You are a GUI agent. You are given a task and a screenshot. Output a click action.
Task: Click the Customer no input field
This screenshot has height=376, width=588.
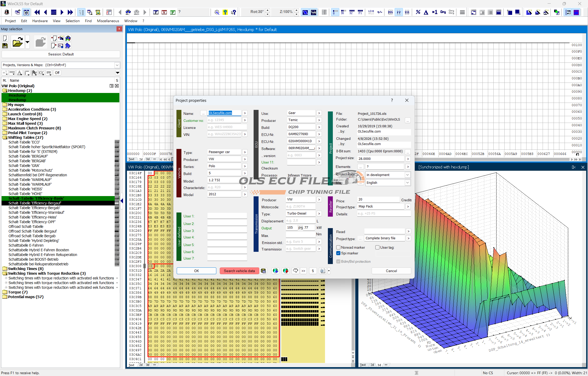point(224,120)
